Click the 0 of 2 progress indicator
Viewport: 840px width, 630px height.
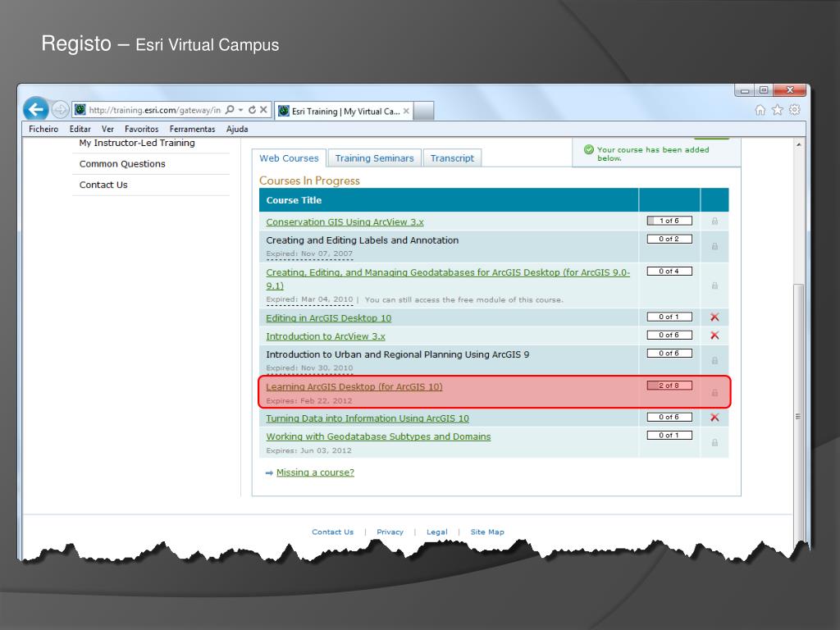[669, 239]
